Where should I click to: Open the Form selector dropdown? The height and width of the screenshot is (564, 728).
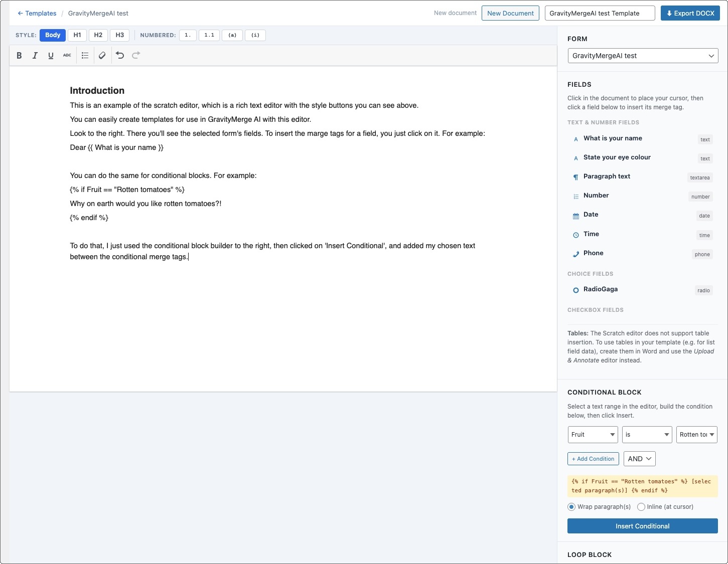click(643, 56)
